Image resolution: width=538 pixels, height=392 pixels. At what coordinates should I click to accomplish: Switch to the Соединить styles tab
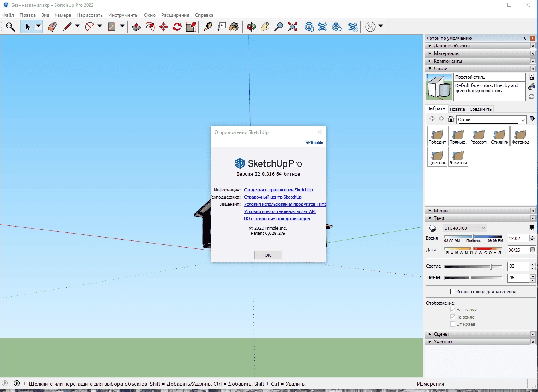click(481, 109)
